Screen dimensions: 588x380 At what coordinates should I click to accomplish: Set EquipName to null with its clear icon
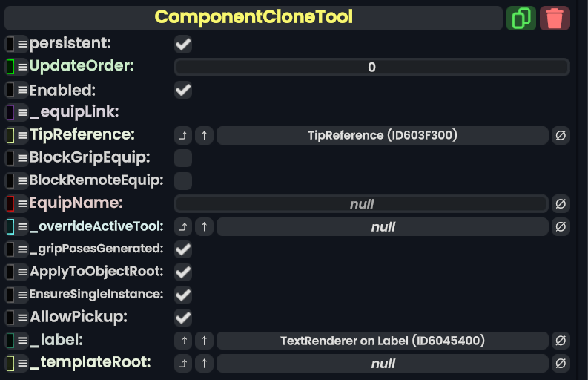coord(561,203)
